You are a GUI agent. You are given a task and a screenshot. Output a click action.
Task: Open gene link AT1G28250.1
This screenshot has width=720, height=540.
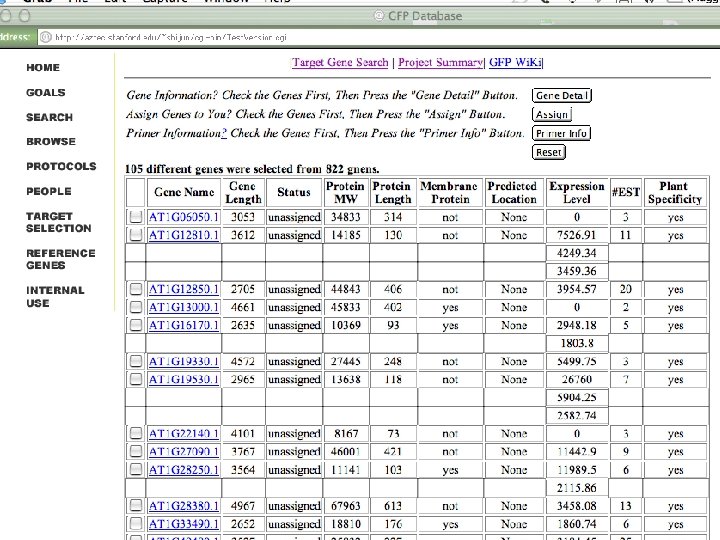tap(184, 470)
